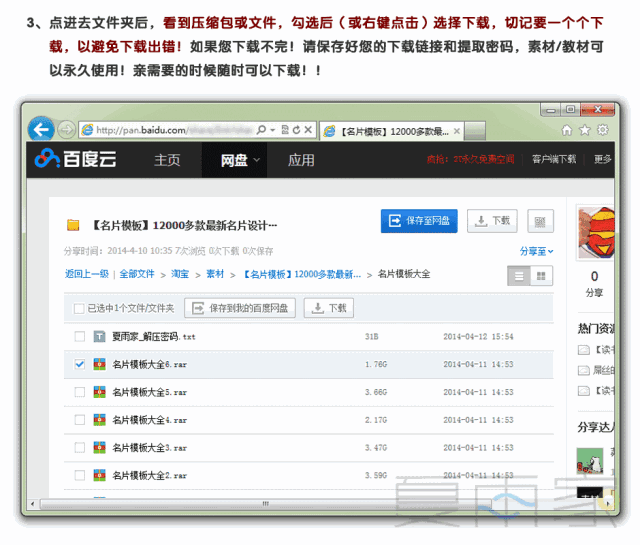Click file name 名片模板大全5.rar

click(149, 392)
